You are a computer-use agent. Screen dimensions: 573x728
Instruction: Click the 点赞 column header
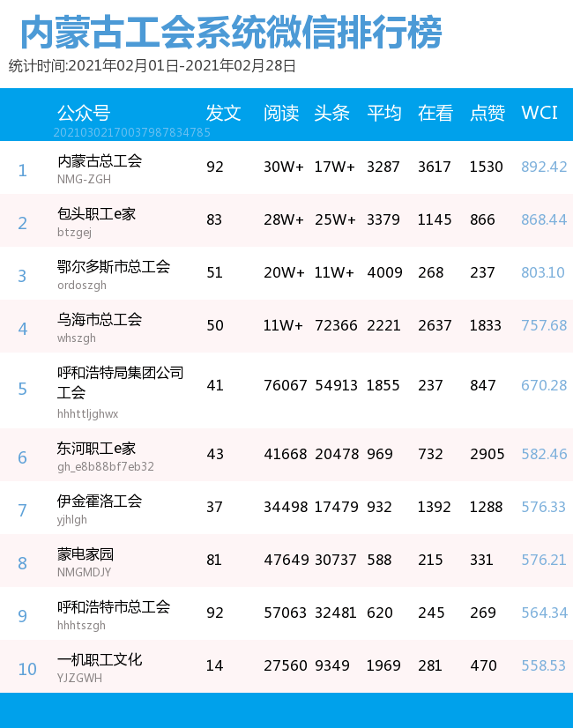click(x=487, y=113)
